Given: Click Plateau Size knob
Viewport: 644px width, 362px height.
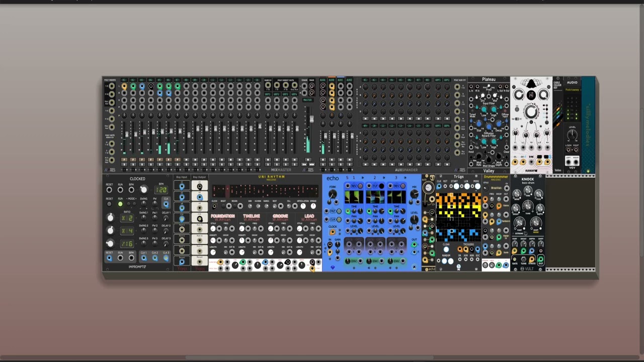Looking at the screenshot, I should 478,124.
